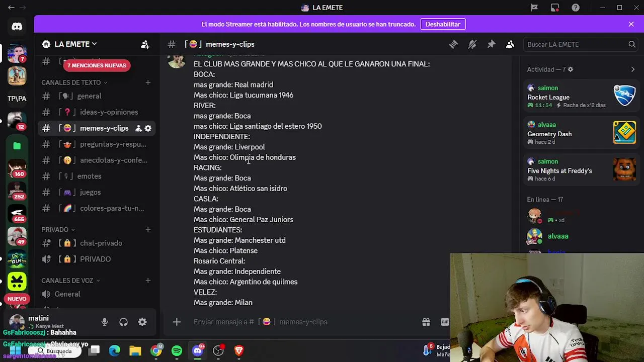Open the server icon with 655 badge
The height and width of the screenshot is (362, 644).
tap(17, 214)
